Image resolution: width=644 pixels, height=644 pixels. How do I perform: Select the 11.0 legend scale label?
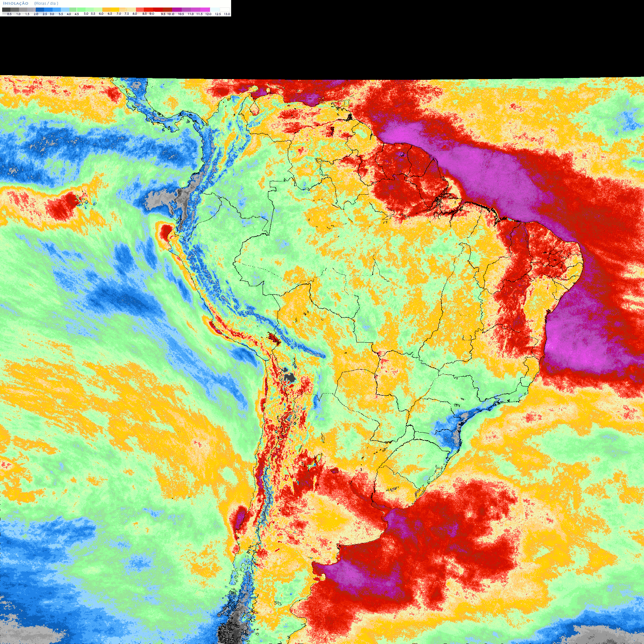point(190,14)
